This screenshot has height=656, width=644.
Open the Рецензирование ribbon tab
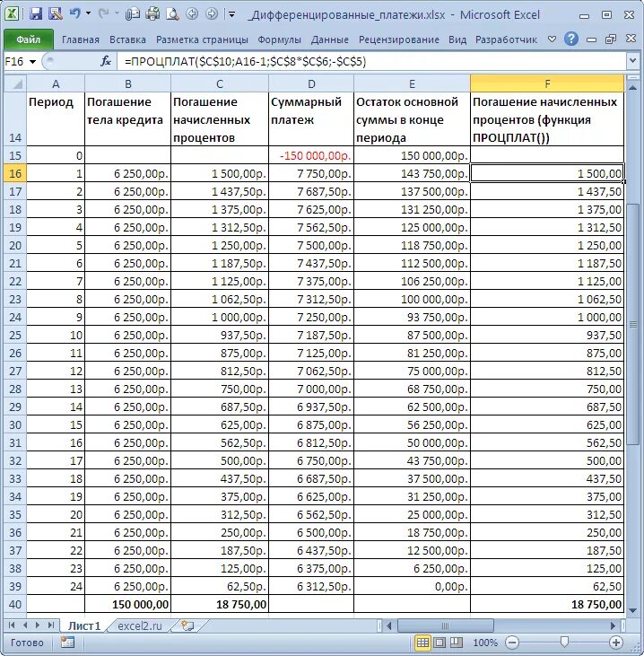click(x=399, y=39)
